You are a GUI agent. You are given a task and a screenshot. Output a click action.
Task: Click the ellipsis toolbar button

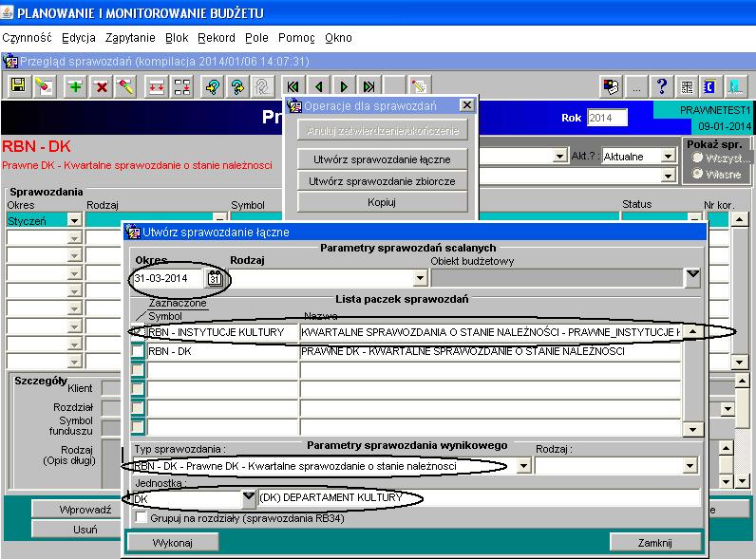click(x=636, y=86)
